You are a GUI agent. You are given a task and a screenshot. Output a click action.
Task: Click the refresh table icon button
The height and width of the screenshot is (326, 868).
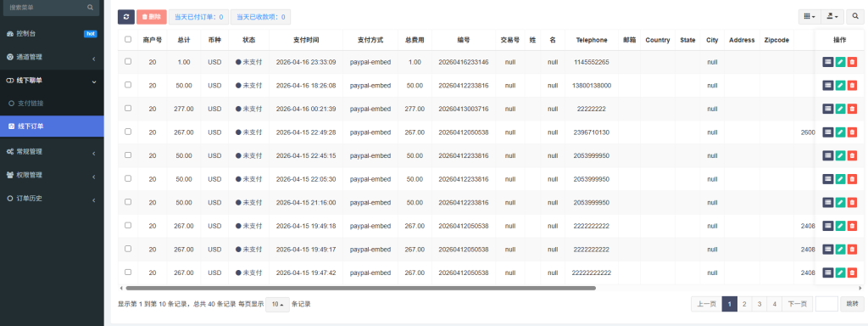click(x=126, y=17)
